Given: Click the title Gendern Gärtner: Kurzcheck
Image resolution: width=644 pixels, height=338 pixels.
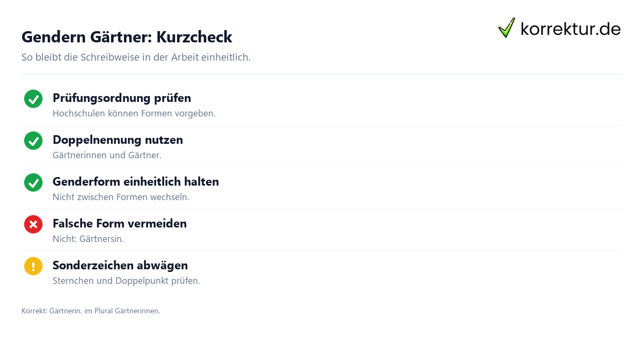Looking at the screenshot, I should coord(127,37).
